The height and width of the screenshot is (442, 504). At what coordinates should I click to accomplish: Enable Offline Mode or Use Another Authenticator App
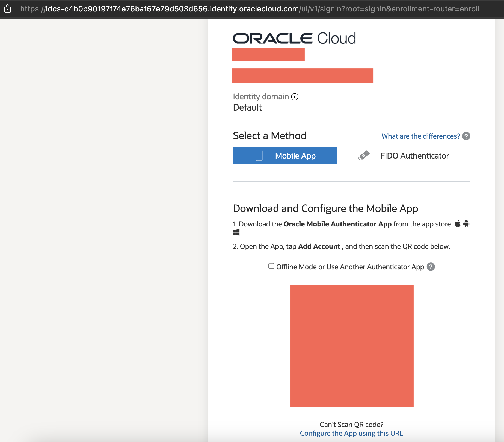[x=271, y=266]
